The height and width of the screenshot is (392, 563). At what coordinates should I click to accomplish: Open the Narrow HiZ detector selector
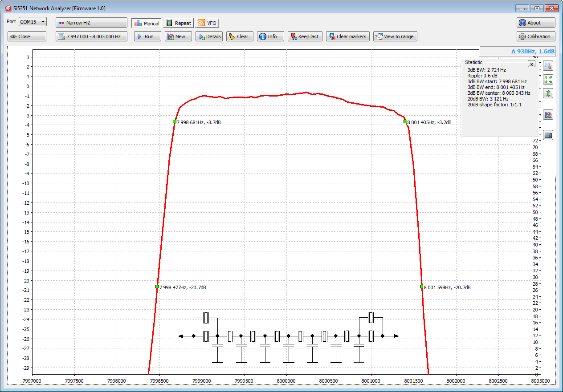[x=91, y=23]
